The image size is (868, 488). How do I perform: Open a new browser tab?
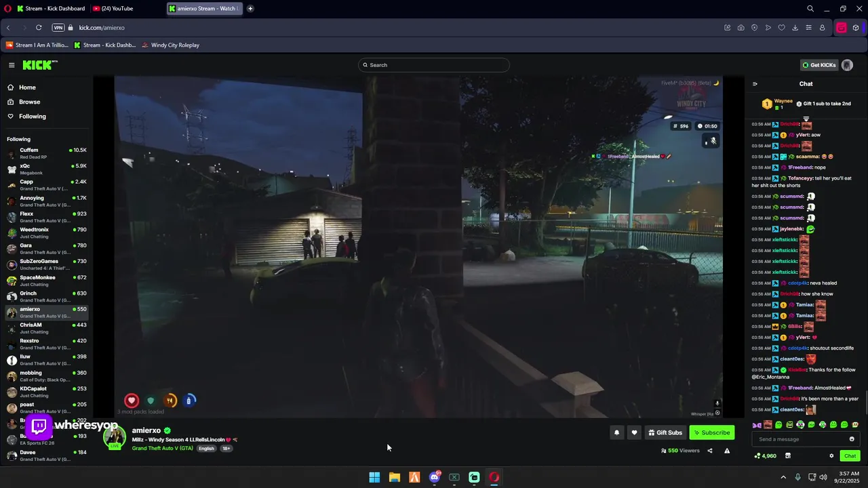(x=250, y=9)
